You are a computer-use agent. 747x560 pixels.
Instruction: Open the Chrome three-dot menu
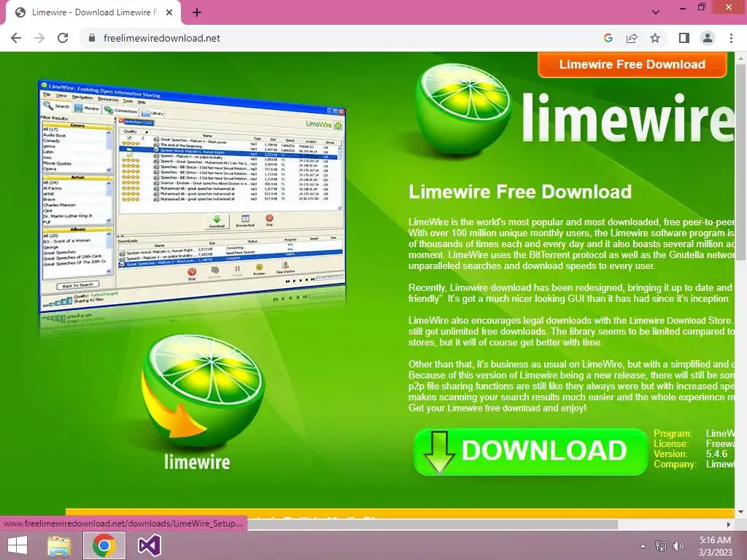coord(731,38)
